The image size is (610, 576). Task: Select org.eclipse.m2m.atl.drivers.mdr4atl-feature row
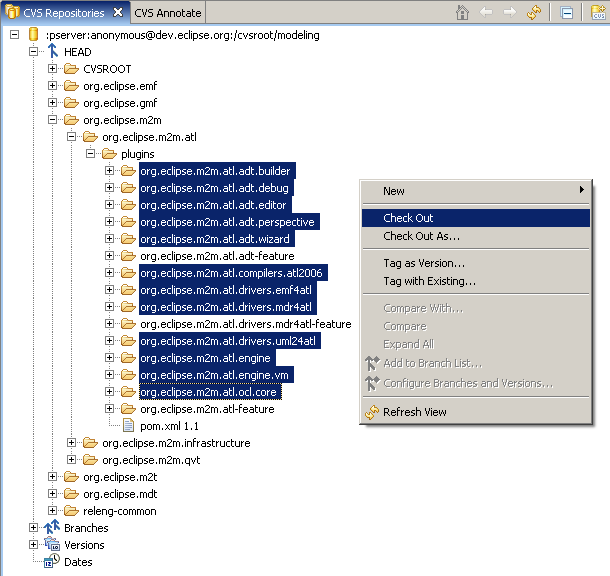245,324
